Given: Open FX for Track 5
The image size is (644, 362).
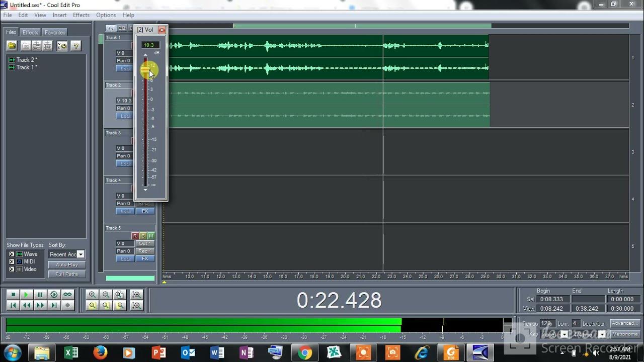Looking at the screenshot, I should pos(145,258).
